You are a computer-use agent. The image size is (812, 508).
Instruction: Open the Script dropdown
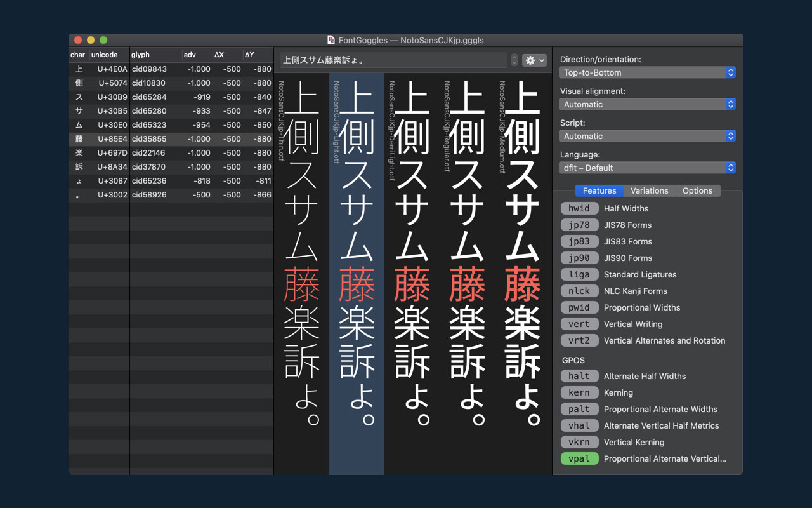tap(648, 136)
